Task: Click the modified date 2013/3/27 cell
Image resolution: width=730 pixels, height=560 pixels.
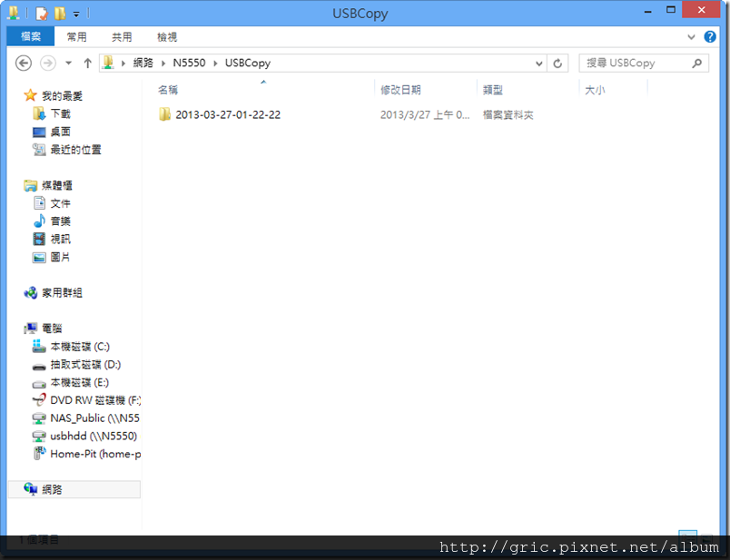Action: 425,115
